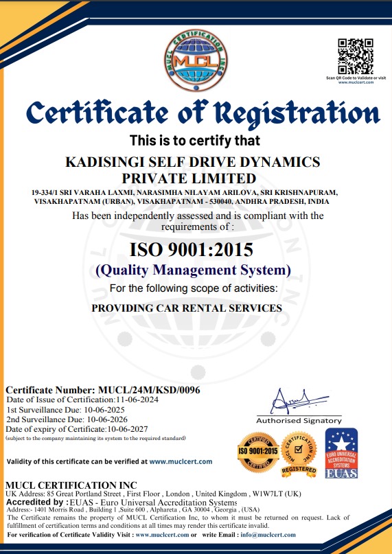Click '2nd Surveillance Due: 10-06-2026'

67,419
